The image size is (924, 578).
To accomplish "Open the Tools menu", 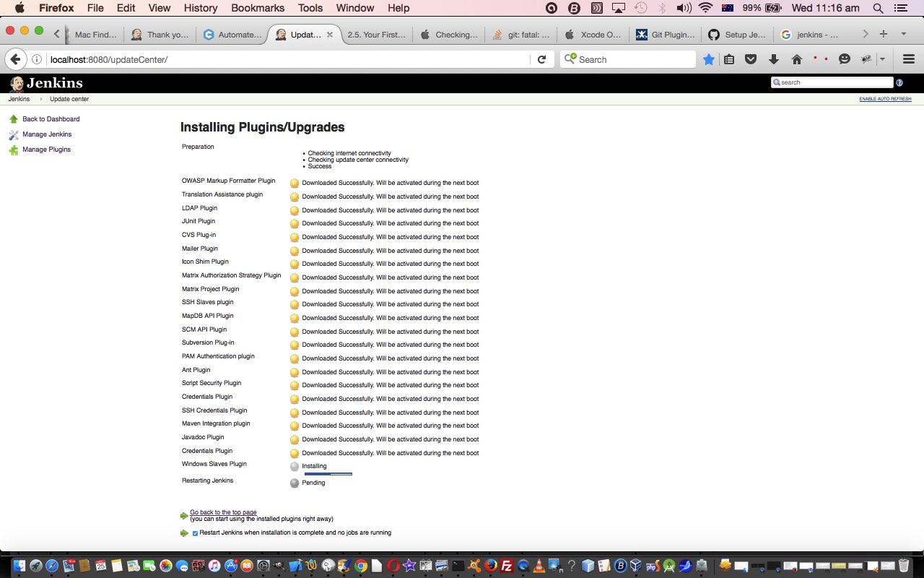I will coord(310,8).
